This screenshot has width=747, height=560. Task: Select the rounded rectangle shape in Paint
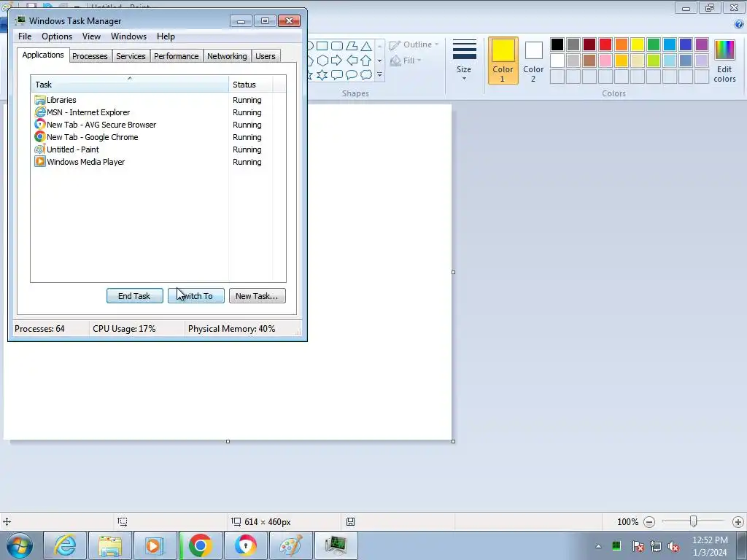[x=337, y=46]
